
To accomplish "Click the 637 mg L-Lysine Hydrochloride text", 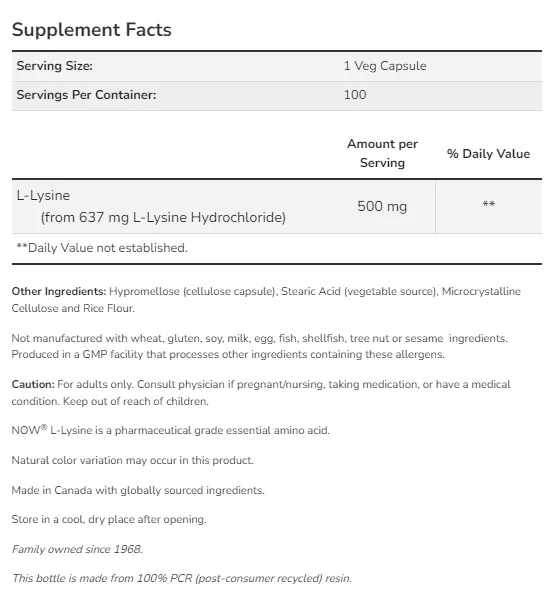I will click(182, 217).
